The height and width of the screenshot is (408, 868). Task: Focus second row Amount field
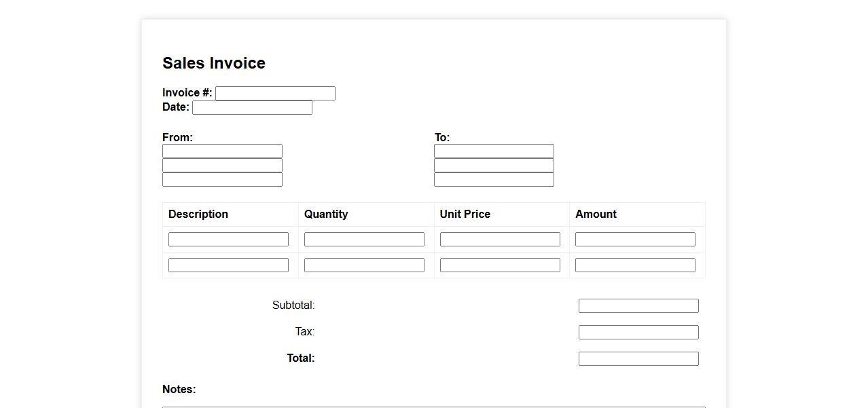click(x=635, y=265)
